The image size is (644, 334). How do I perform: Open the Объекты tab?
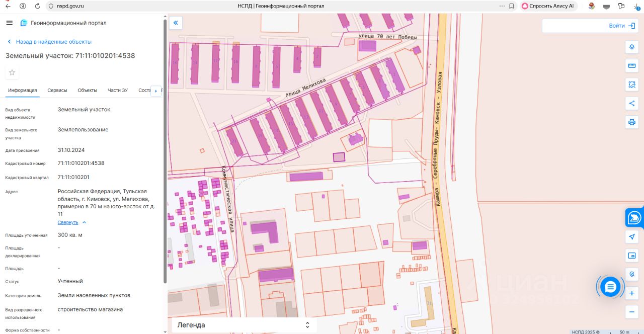pyautogui.click(x=88, y=91)
